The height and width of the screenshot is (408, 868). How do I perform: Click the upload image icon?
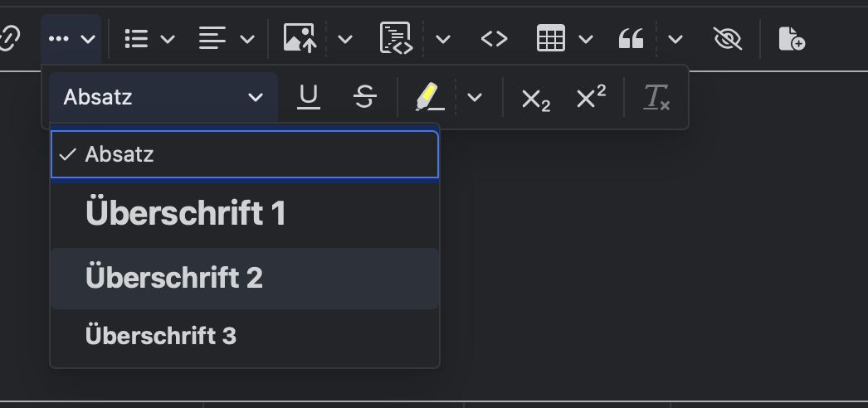pyautogui.click(x=299, y=39)
